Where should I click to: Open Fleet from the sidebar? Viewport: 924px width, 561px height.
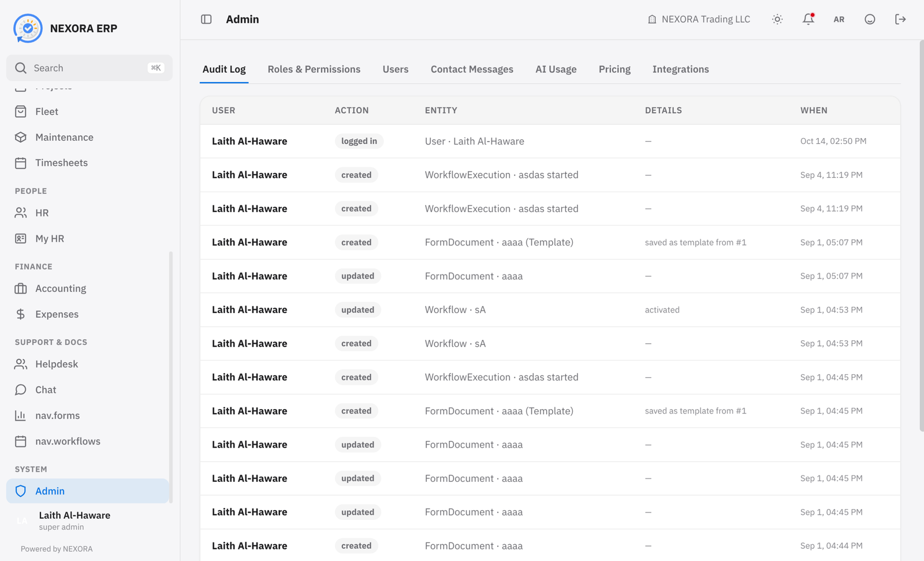coord(88,112)
